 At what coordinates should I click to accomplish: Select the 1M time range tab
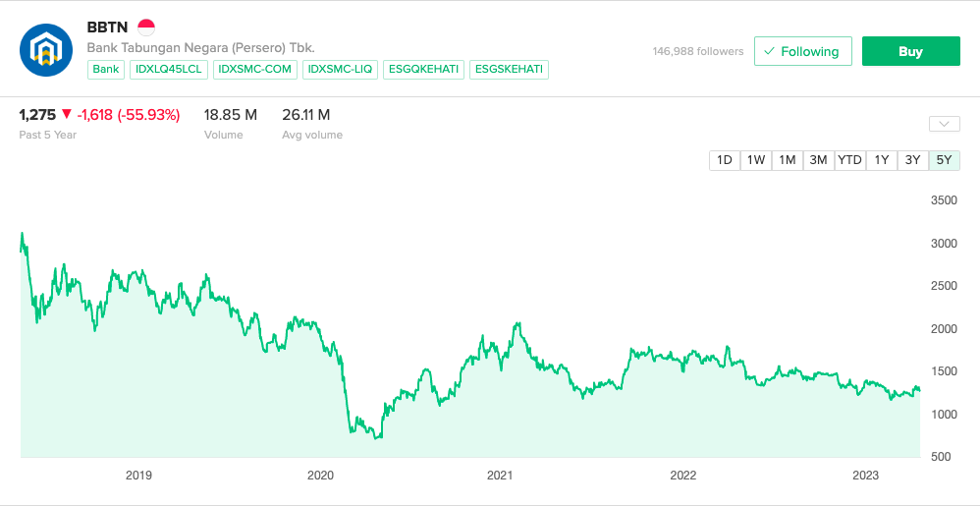click(x=787, y=160)
